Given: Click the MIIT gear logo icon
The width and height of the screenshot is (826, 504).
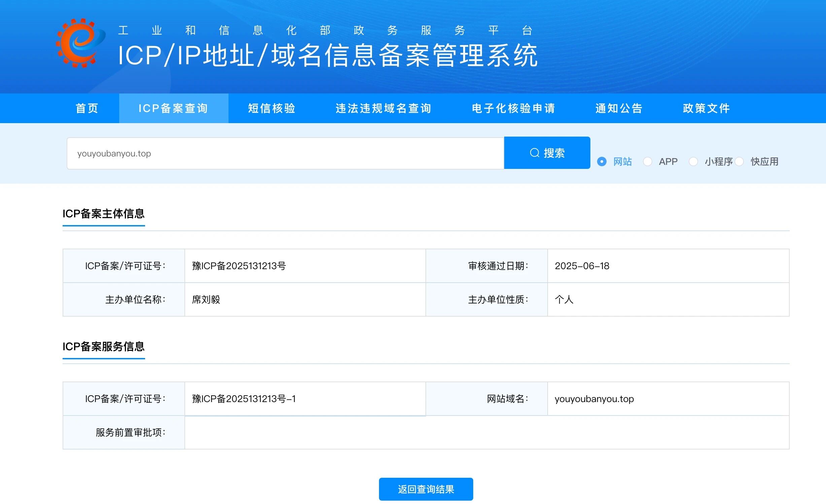Looking at the screenshot, I should (80, 43).
